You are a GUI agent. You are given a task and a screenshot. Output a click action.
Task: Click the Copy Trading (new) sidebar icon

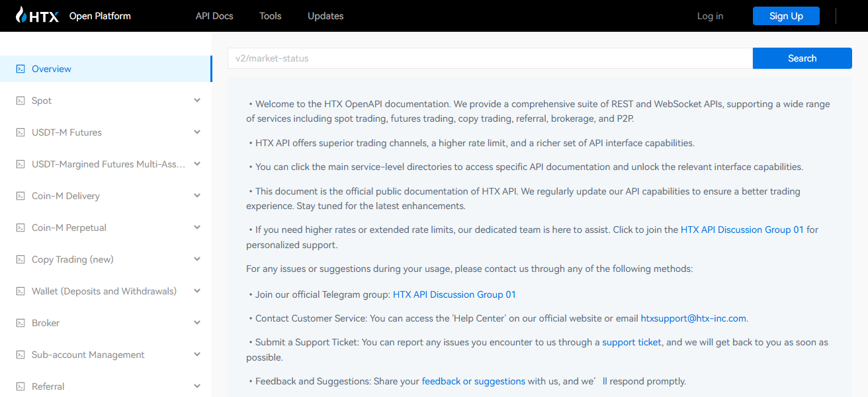19,259
